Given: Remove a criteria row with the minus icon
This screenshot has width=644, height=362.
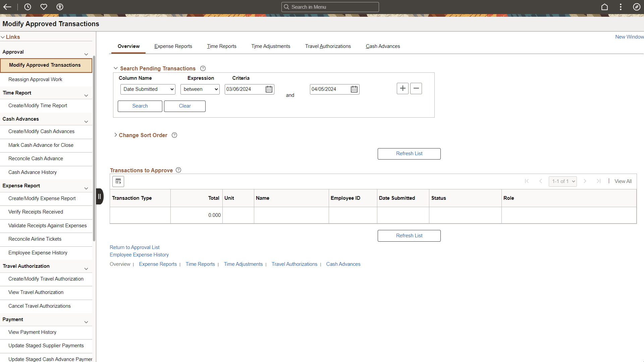Looking at the screenshot, I should [416, 88].
